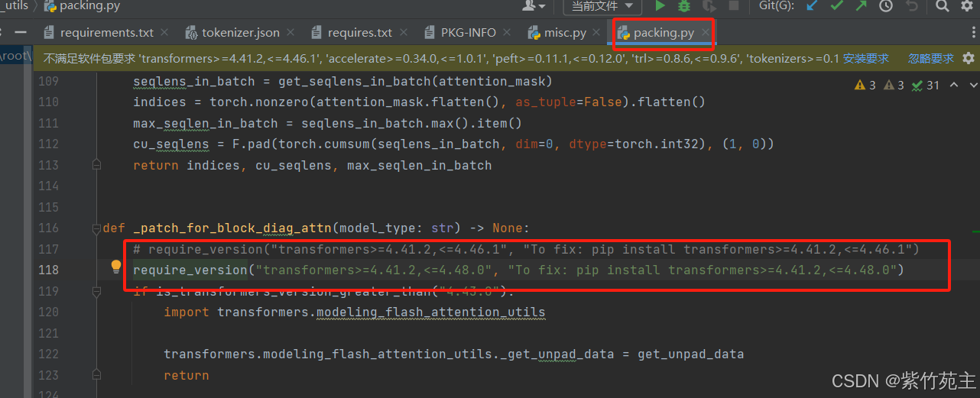Click the packing.py breadcrumb in path bar
The width and height of the screenshot is (980, 398).
[x=81, y=6]
